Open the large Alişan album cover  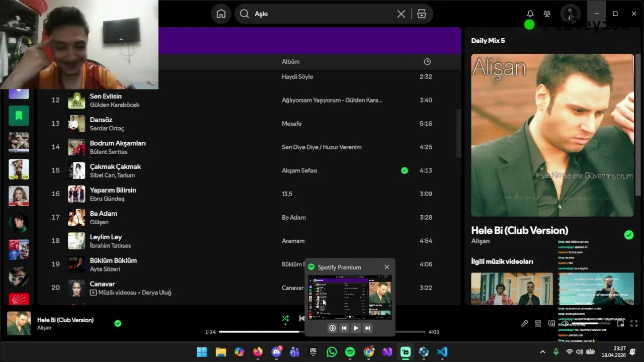[552, 135]
